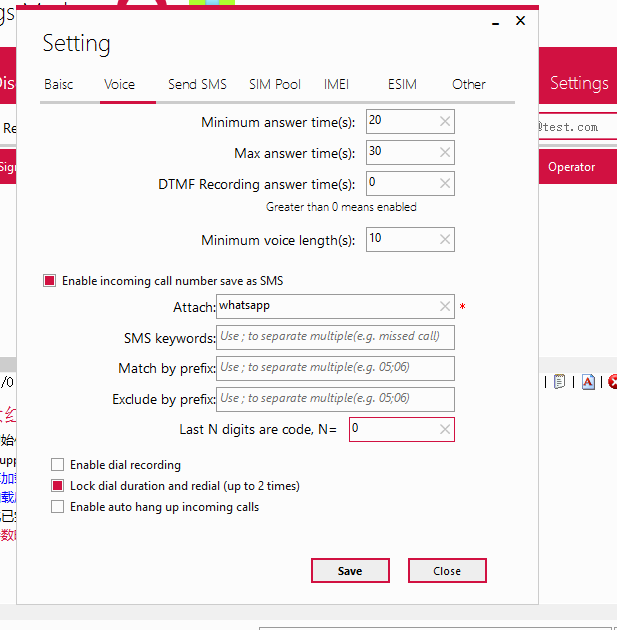
Task: Click the Close button
Action: [447, 571]
